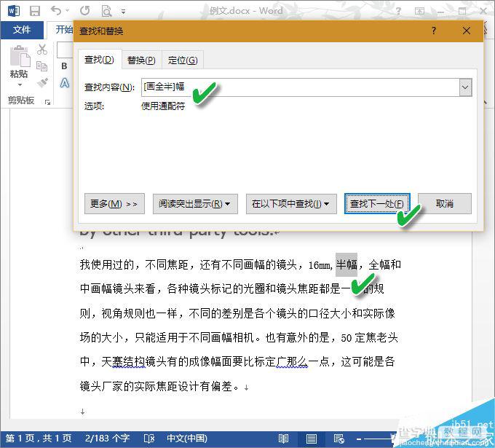Toggle bold formatting with B

pyautogui.click(x=64, y=66)
